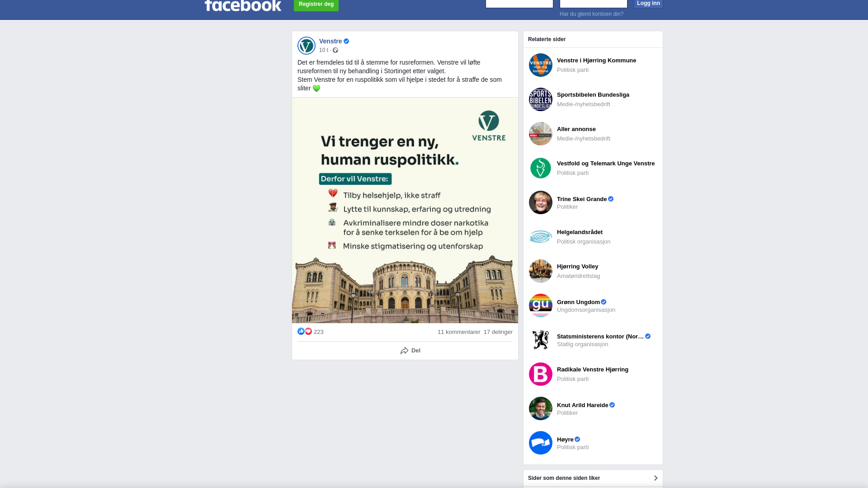868x488 pixels.
Task: Click the Relaterte sider heading
Action: 547,39
